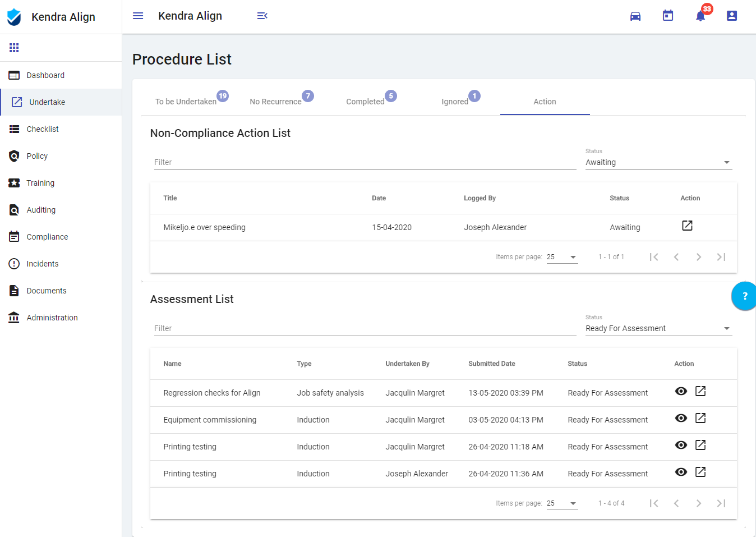Go to first page of assessment list
756x537 pixels.
coord(654,503)
